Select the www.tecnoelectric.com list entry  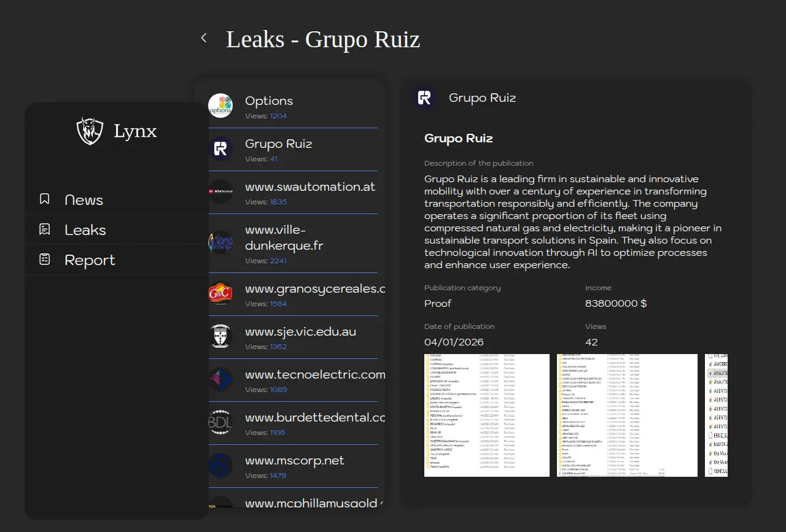[x=314, y=375]
